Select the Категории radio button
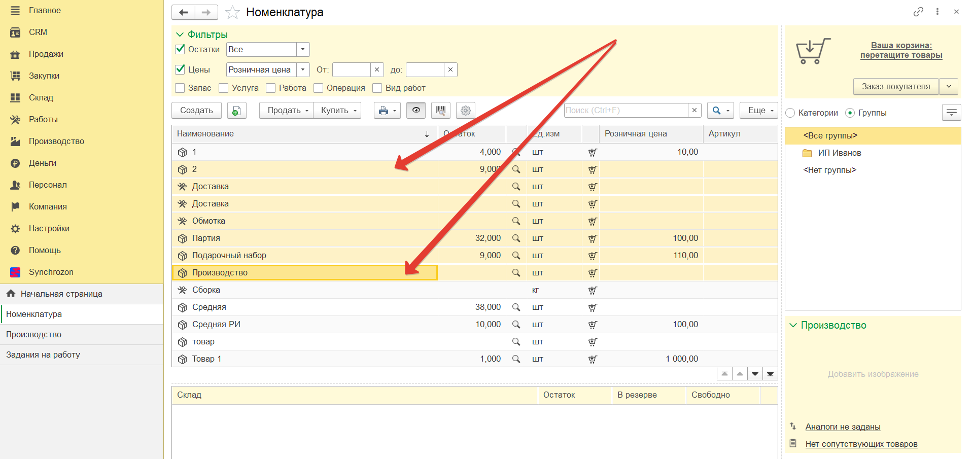 [x=790, y=113]
